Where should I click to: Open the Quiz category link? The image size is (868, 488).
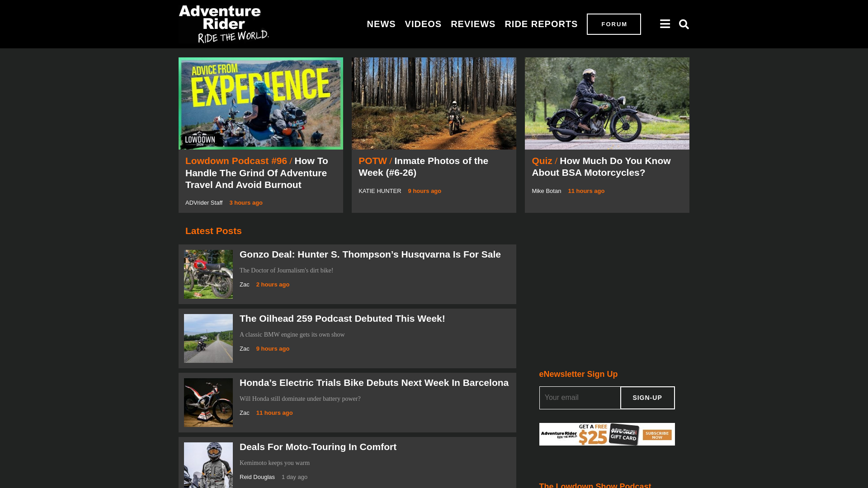pyautogui.click(x=542, y=161)
